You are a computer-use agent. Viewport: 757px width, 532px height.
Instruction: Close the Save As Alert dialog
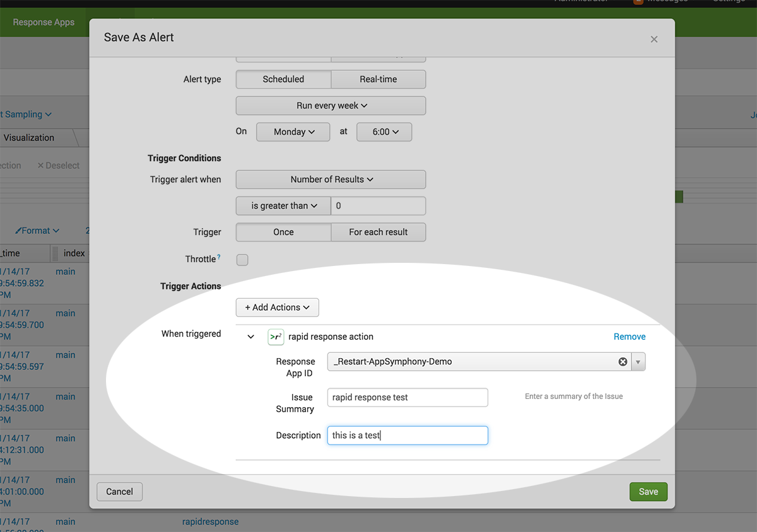click(654, 39)
